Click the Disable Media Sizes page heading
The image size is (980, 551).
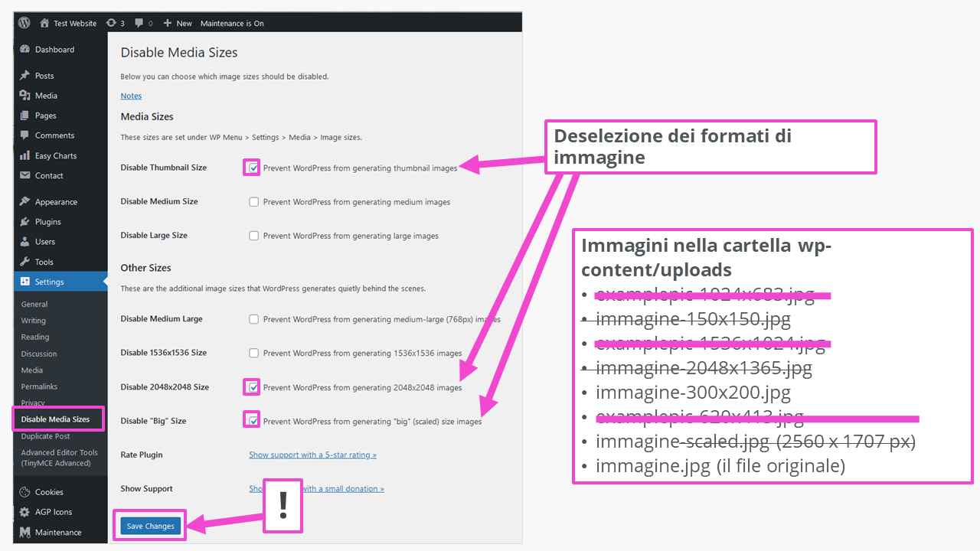click(179, 53)
